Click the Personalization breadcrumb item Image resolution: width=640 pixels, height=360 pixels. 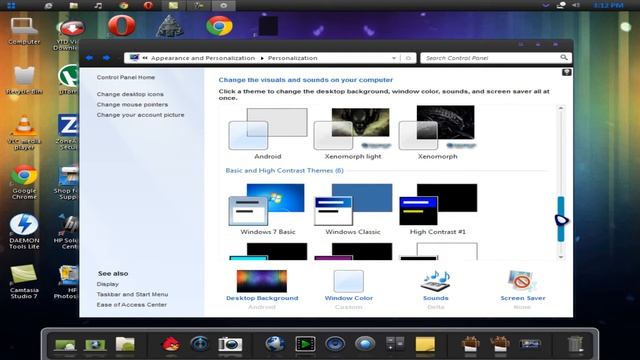292,58
